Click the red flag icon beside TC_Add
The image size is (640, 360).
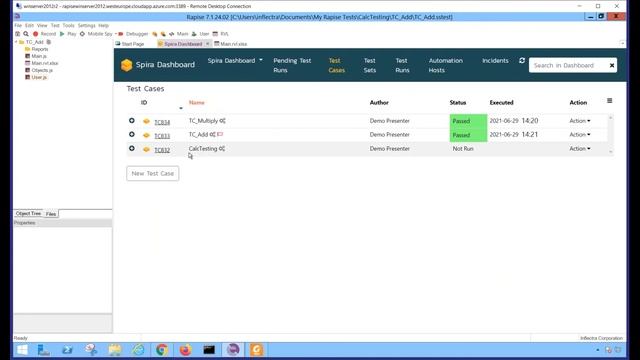click(220, 134)
